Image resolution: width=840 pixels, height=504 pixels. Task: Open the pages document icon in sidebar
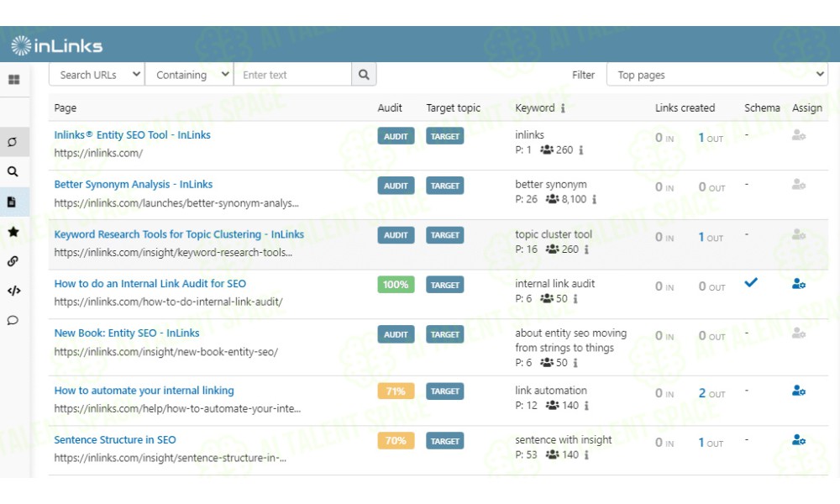pyautogui.click(x=12, y=202)
